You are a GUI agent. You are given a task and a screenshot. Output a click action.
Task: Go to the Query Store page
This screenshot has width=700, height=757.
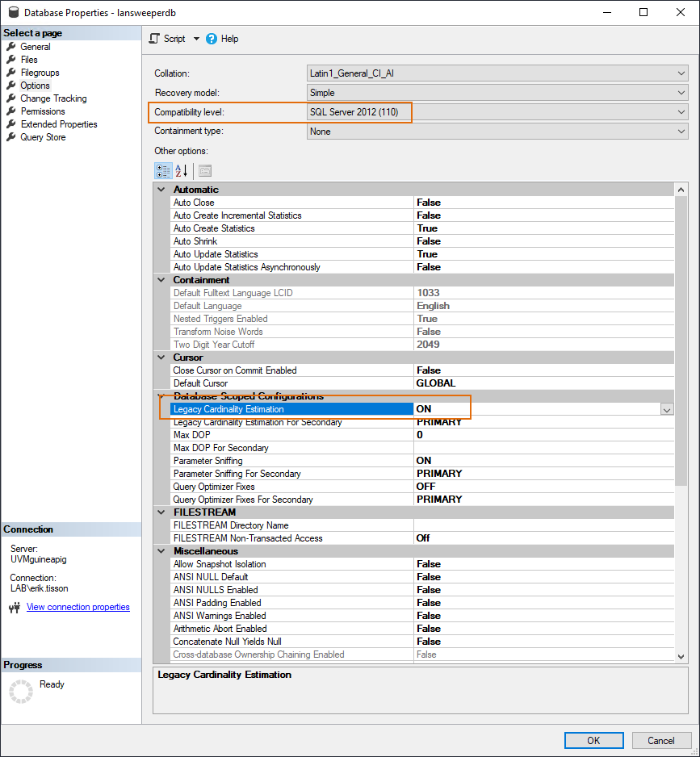coord(43,137)
